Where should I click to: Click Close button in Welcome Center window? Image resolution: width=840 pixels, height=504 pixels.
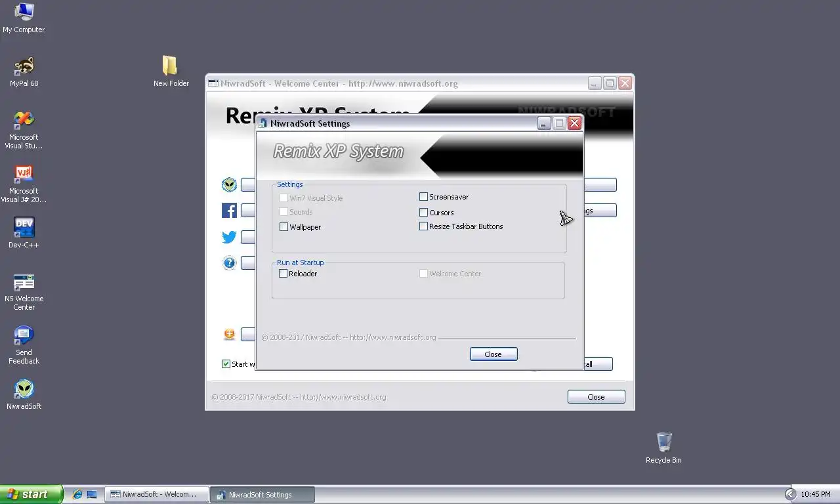[596, 397]
